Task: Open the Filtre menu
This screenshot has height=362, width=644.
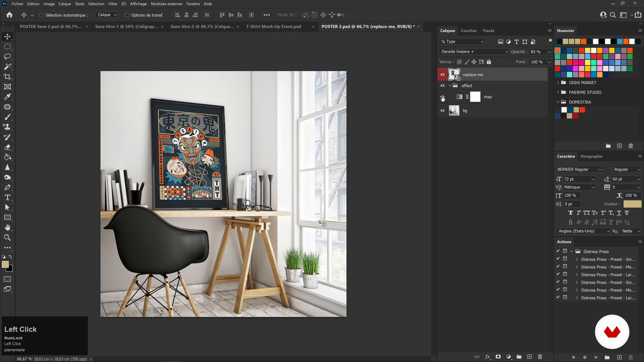Action: click(113, 4)
